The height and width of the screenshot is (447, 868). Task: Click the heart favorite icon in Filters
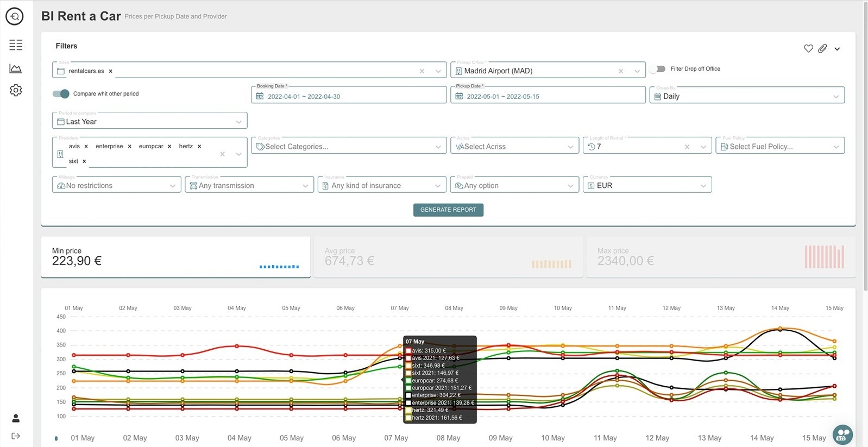[x=808, y=48]
